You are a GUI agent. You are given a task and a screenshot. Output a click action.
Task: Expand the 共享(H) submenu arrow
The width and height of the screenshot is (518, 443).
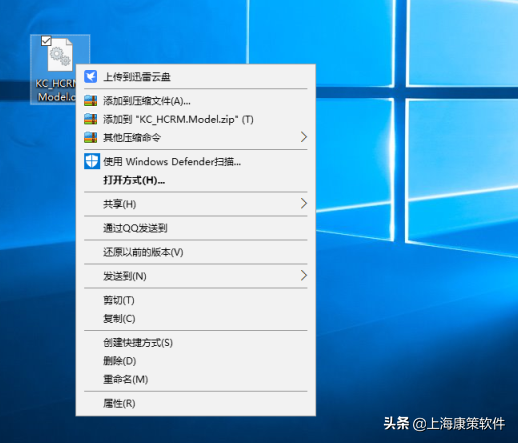click(x=303, y=203)
